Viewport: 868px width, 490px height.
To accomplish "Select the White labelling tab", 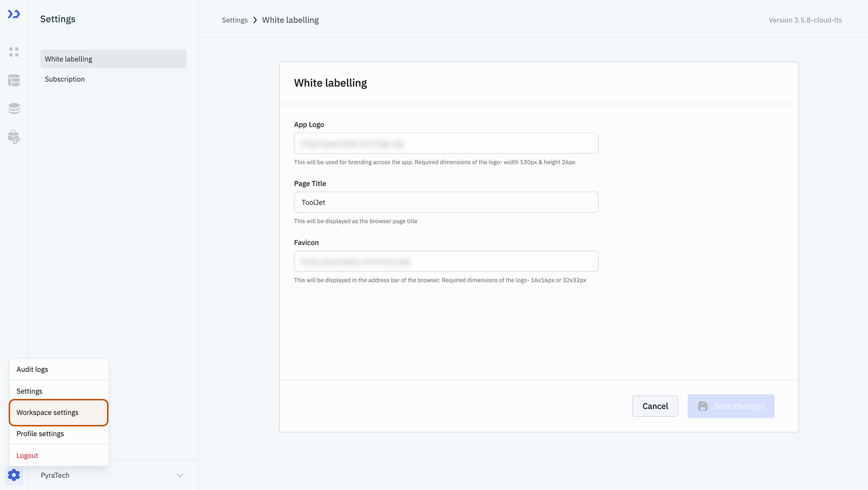I will click(x=68, y=59).
